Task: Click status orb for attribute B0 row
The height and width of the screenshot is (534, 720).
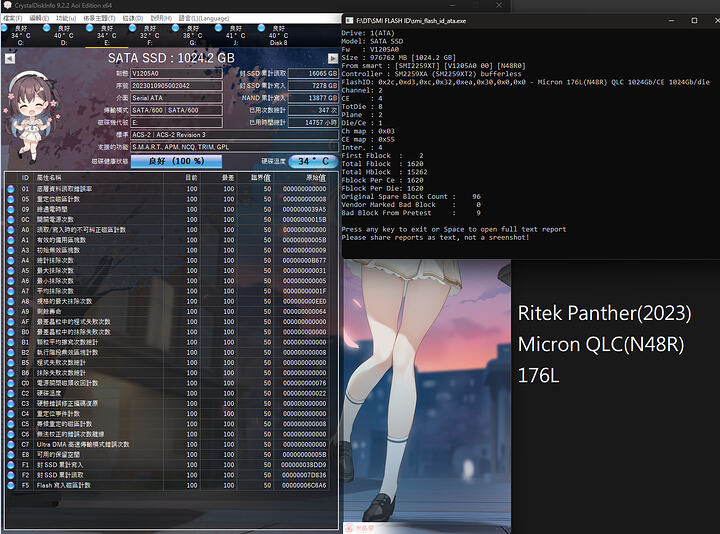Action: coord(11,332)
